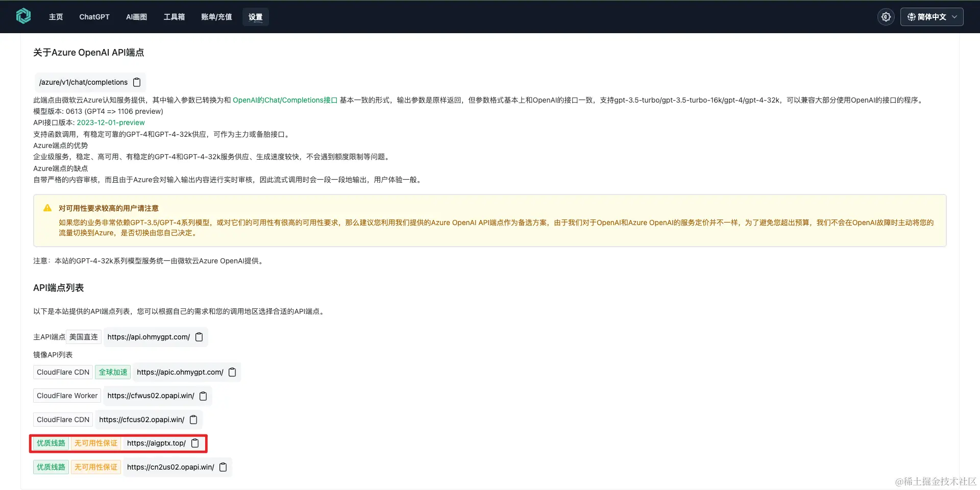Copy the https://api.ohmygpt.com/ endpoint
This screenshot has height=490, width=980.
click(x=199, y=337)
